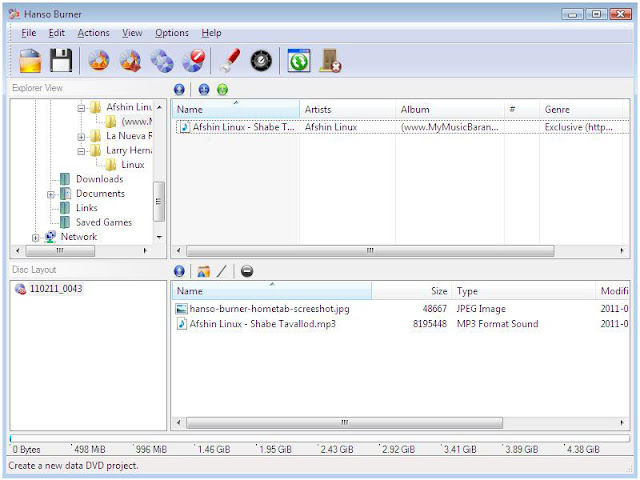Click the exit door toolbar icon

[330, 61]
